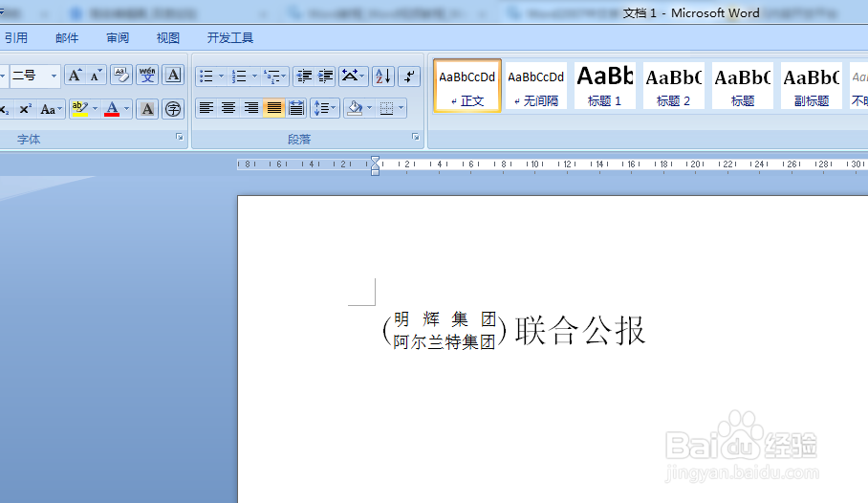Apply the yellow text highlight color
Viewport: 868px width, 503px height.
(80, 109)
